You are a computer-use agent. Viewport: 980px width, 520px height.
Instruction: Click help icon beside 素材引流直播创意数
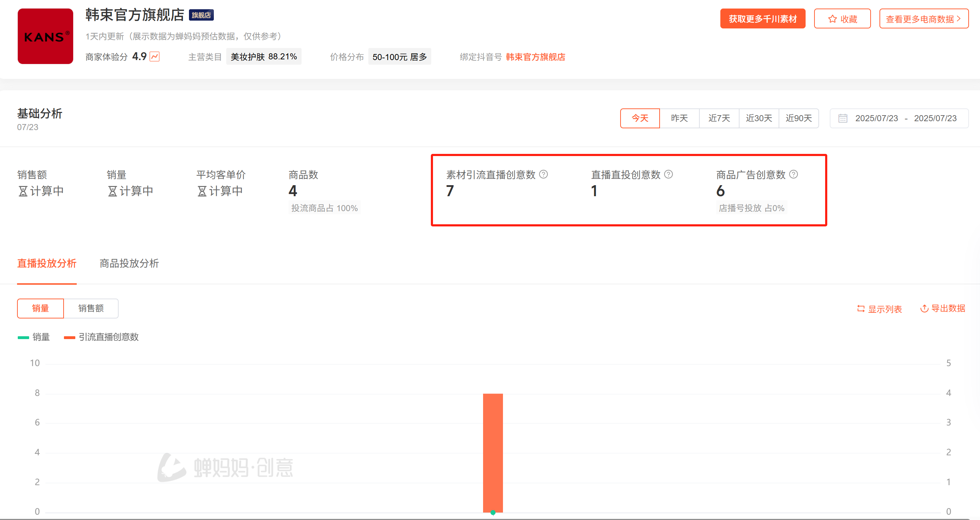coord(544,175)
